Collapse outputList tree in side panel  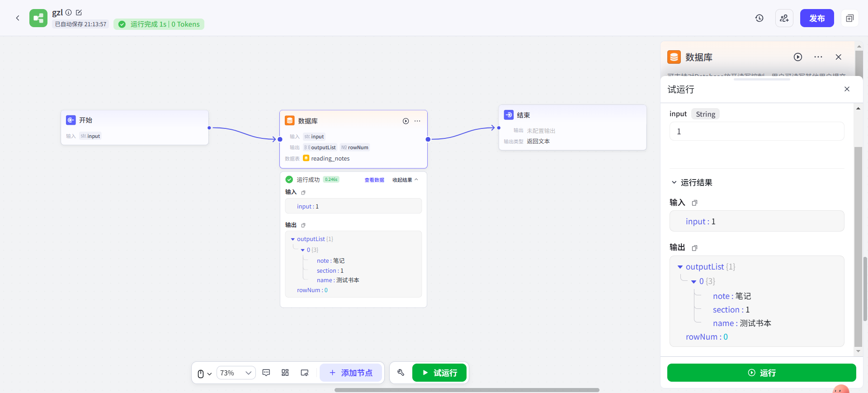(680, 267)
